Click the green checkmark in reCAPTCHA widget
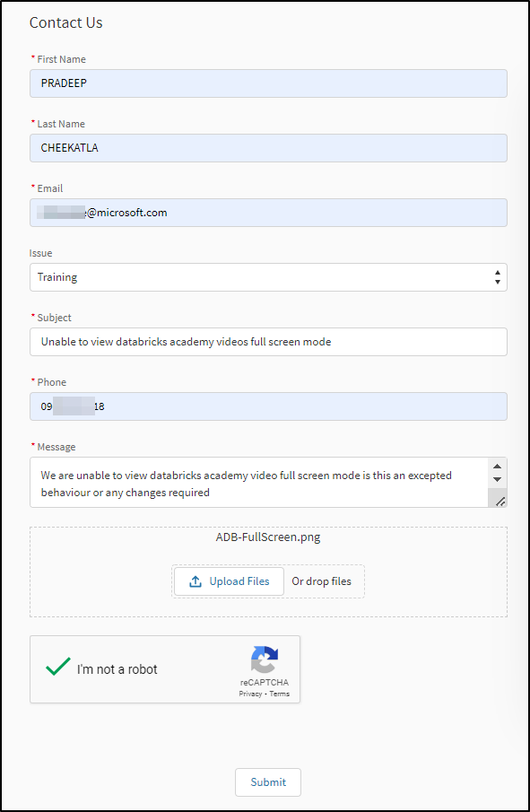Screen dimensions: 530x812 click(57, 667)
